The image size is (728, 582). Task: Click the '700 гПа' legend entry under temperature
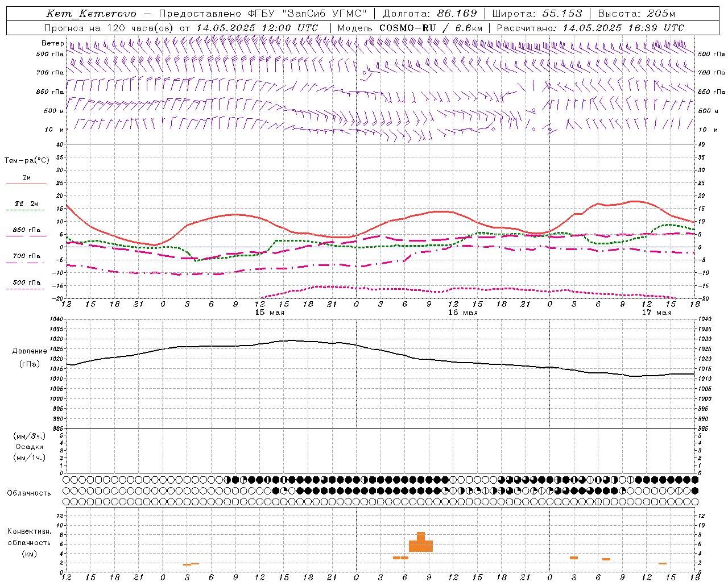coord(27,256)
